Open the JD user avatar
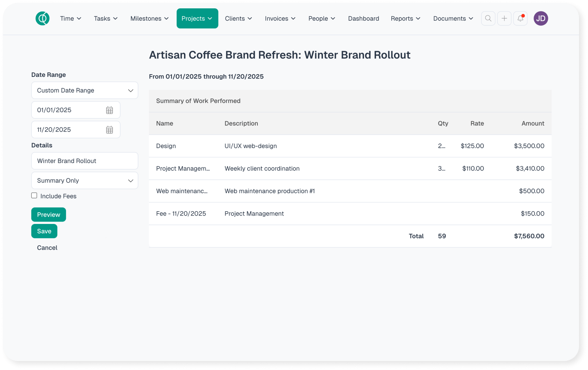Image resolution: width=588 pixels, height=370 pixels. pos(540,18)
